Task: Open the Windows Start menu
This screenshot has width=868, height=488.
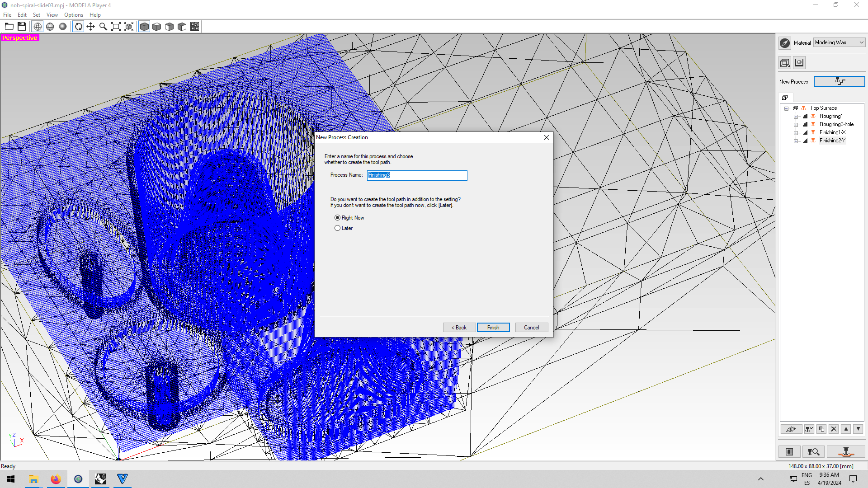Action: tap(11, 479)
